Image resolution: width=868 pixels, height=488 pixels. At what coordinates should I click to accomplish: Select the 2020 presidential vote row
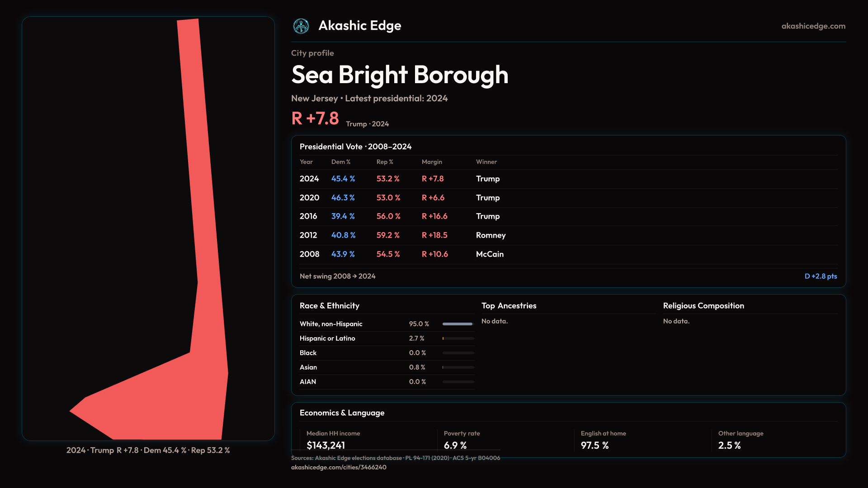(309, 198)
